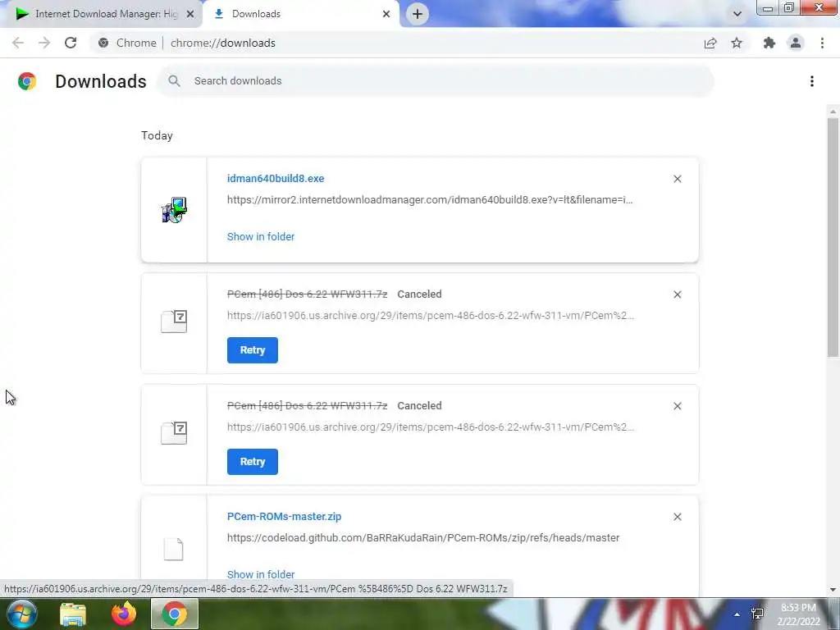The image size is (840, 630).
Task: Show hidden system tray icons
Action: (x=737, y=614)
